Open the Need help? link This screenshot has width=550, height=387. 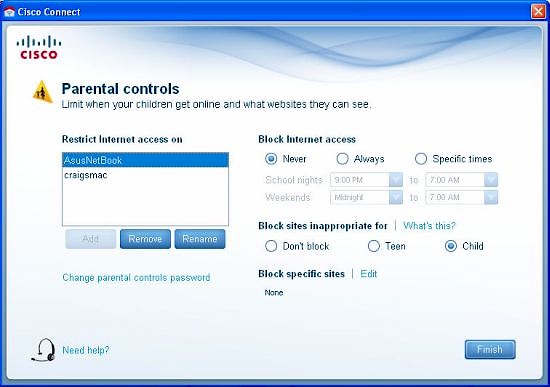pyautogui.click(x=86, y=350)
